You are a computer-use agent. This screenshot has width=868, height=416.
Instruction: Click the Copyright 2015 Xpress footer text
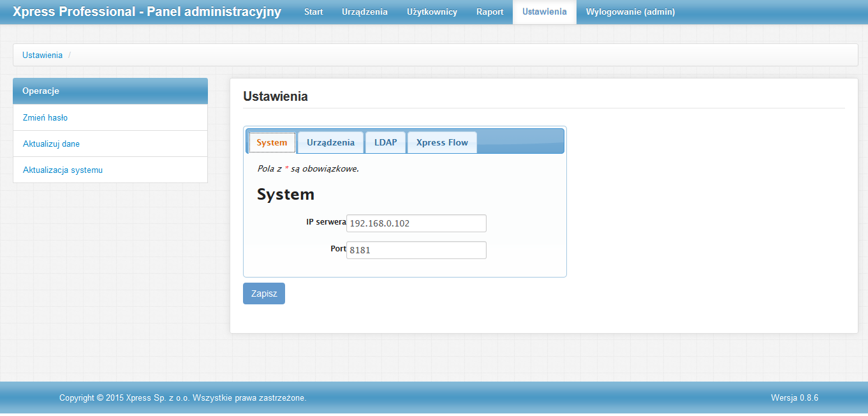[x=183, y=397]
